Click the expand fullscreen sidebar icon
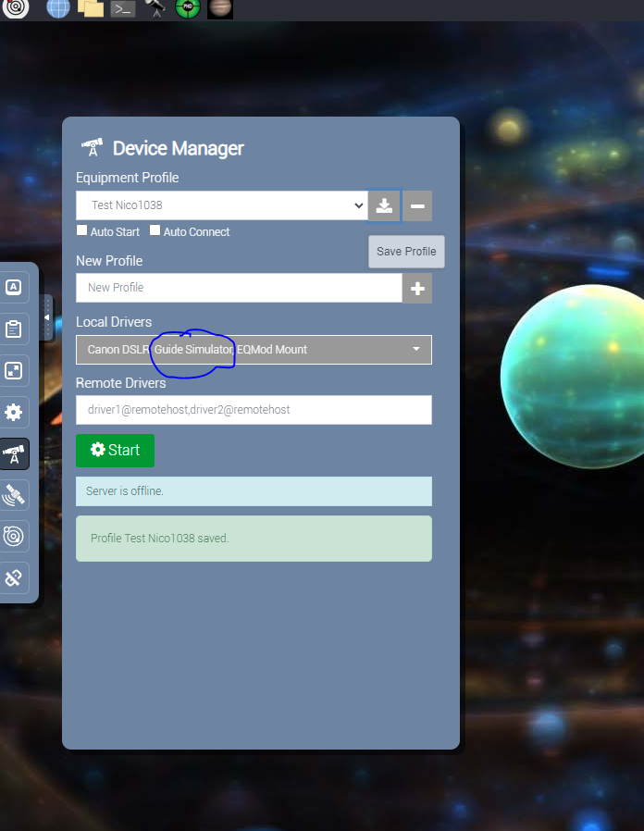This screenshot has height=831, width=644. point(13,370)
